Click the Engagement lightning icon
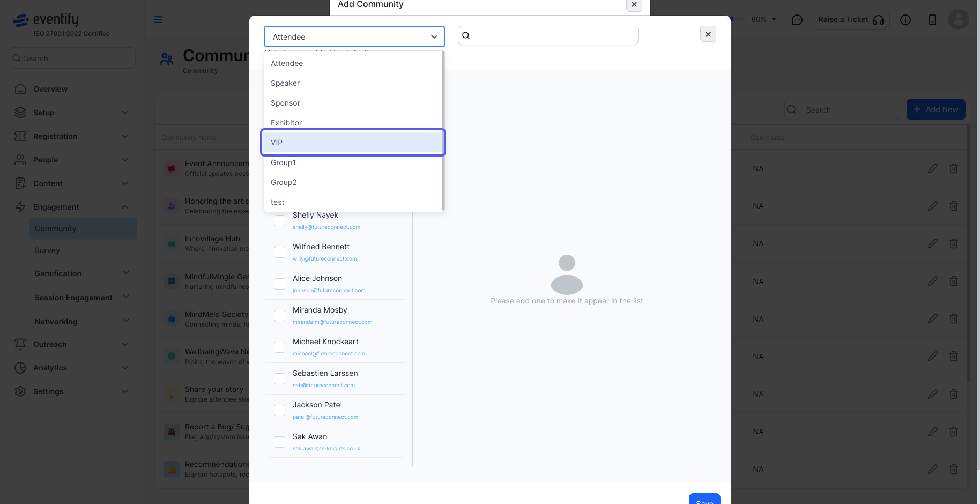 (x=20, y=207)
